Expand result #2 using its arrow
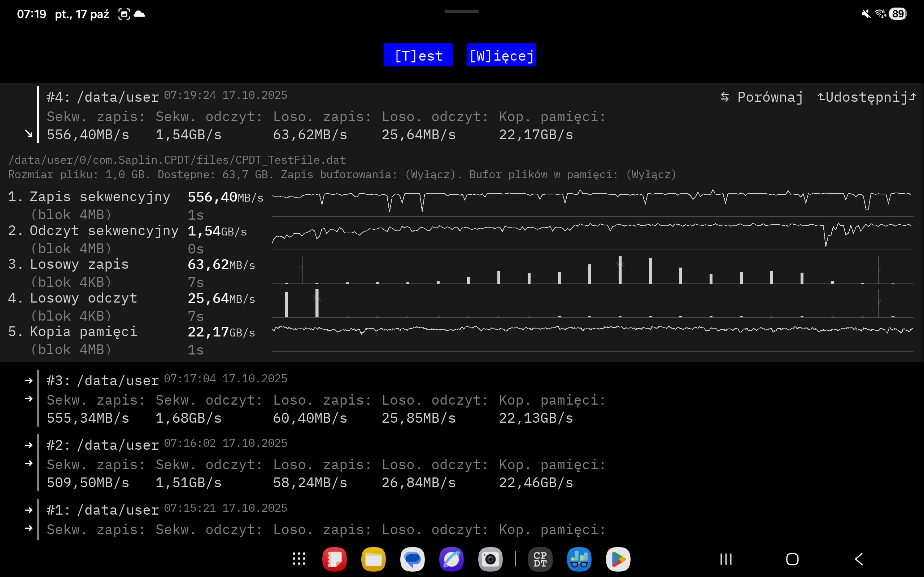The width and height of the screenshot is (924, 577). (29, 445)
